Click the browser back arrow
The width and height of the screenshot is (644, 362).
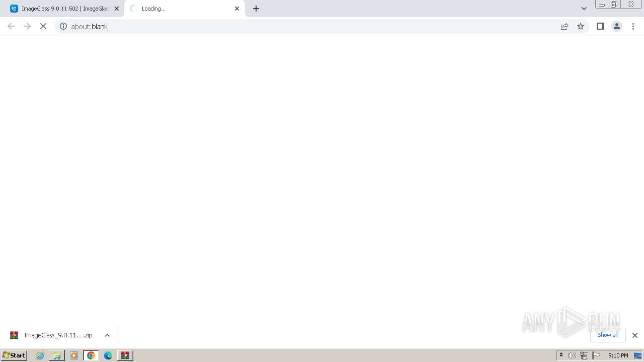(x=11, y=26)
